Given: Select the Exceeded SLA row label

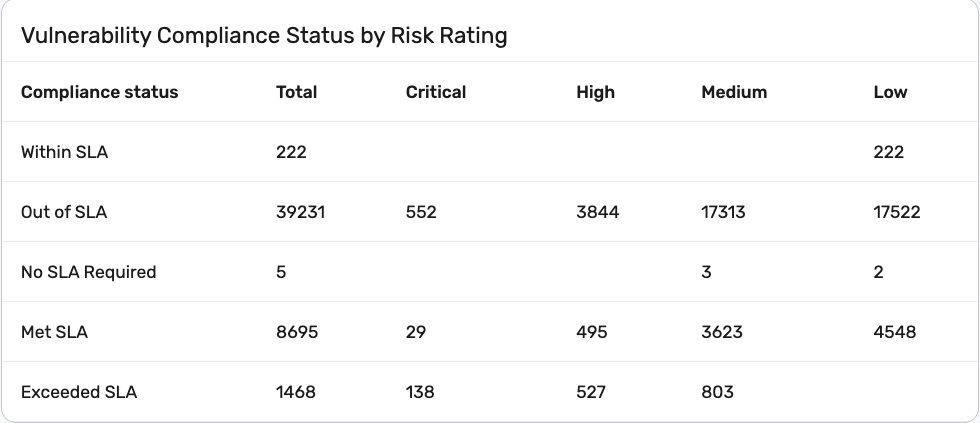Looking at the screenshot, I should coord(79,392).
